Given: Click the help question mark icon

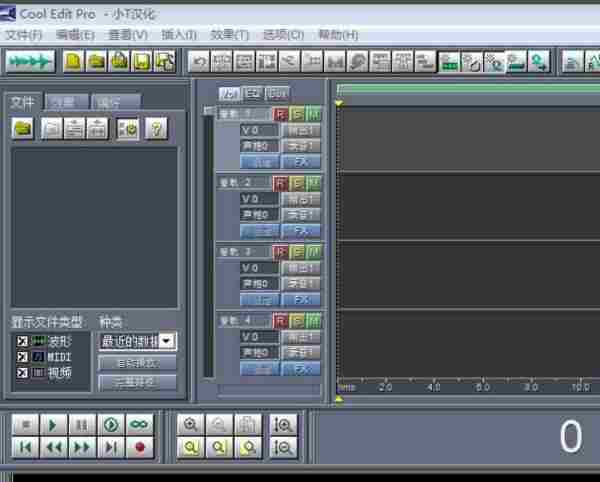Looking at the screenshot, I should click(x=155, y=128).
